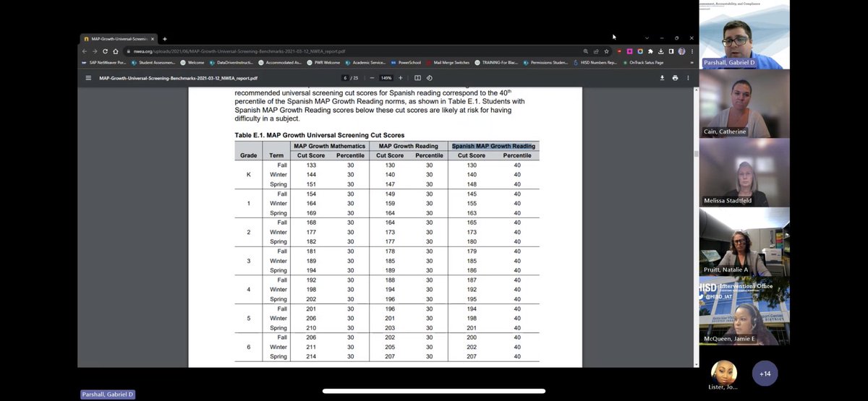The width and height of the screenshot is (868, 401).
Task: Open Accommodated As... bookmark
Action: (281, 63)
